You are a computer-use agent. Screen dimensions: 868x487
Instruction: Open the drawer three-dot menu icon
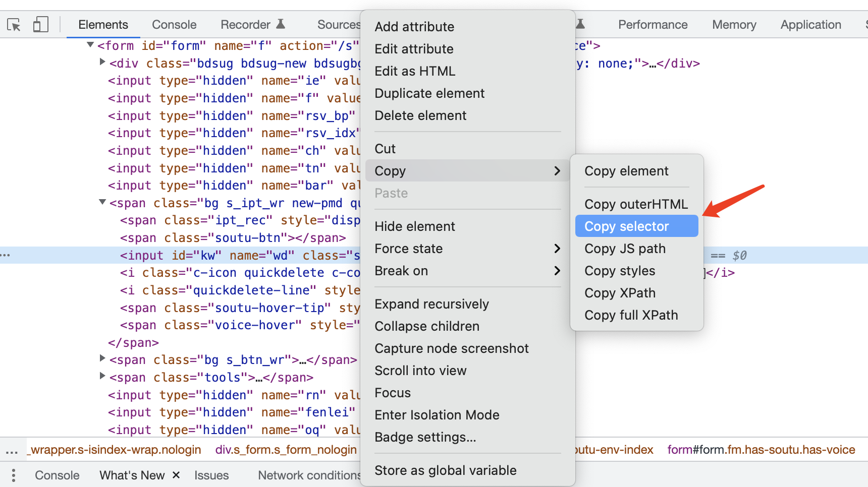tap(14, 475)
